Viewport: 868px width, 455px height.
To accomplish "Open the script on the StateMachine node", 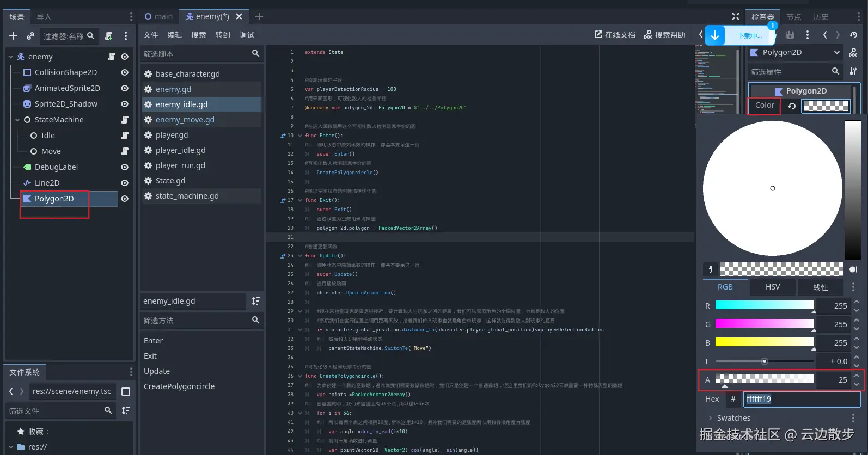I will coord(125,120).
